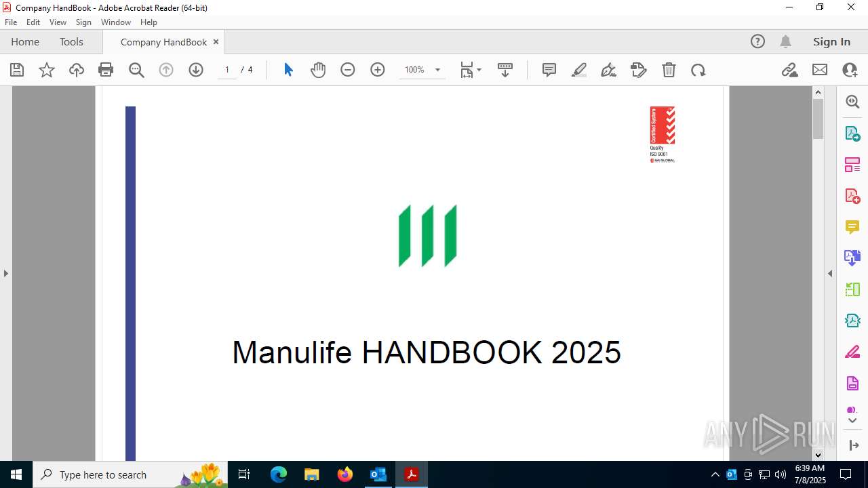Viewport: 868px width, 488px height.
Task: Activate the Hand pan tool
Action: (x=318, y=70)
